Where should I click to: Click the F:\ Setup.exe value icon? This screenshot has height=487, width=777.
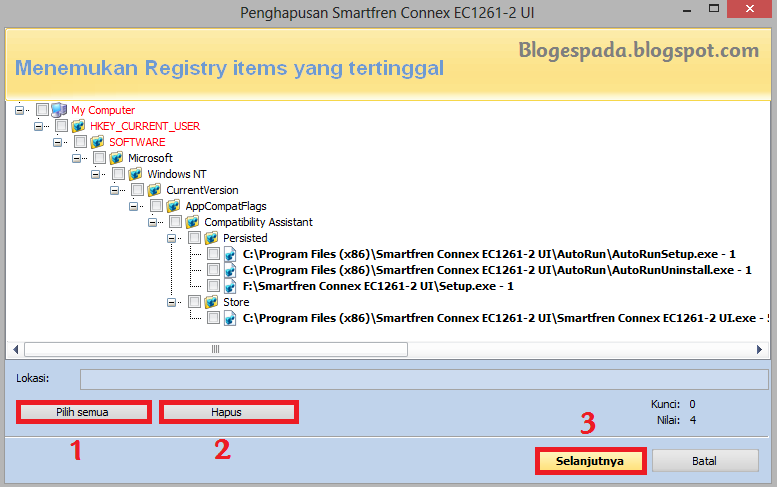[x=230, y=286]
